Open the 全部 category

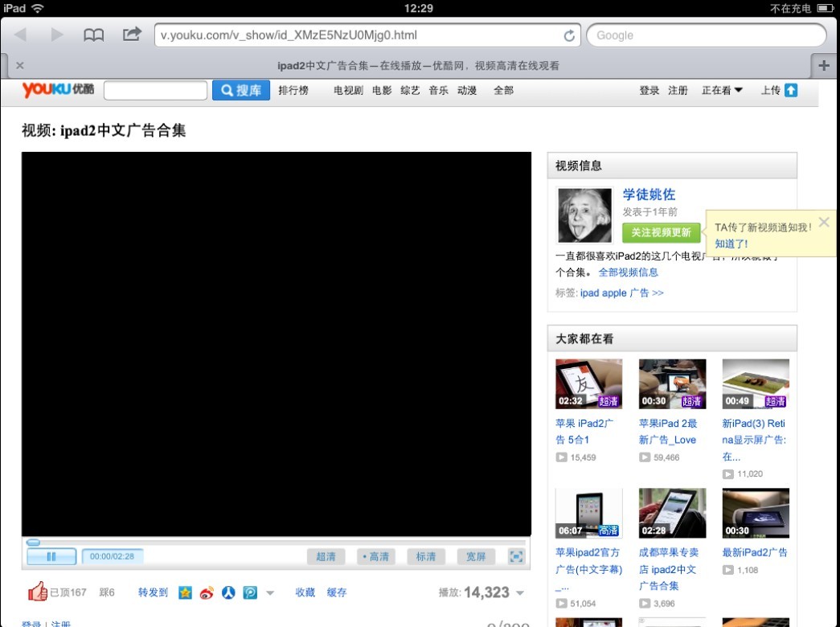click(x=503, y=90)
